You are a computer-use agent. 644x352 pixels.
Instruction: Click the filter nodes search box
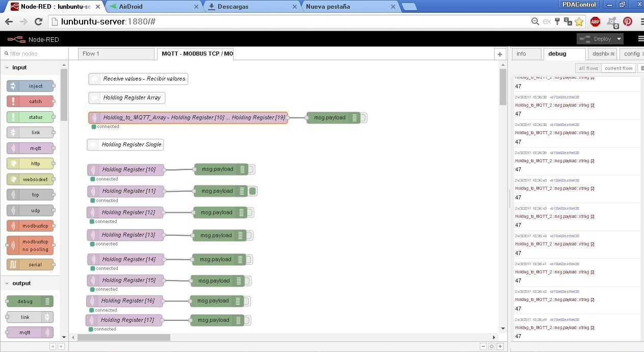pyautogui.click(x=33, y=53)
